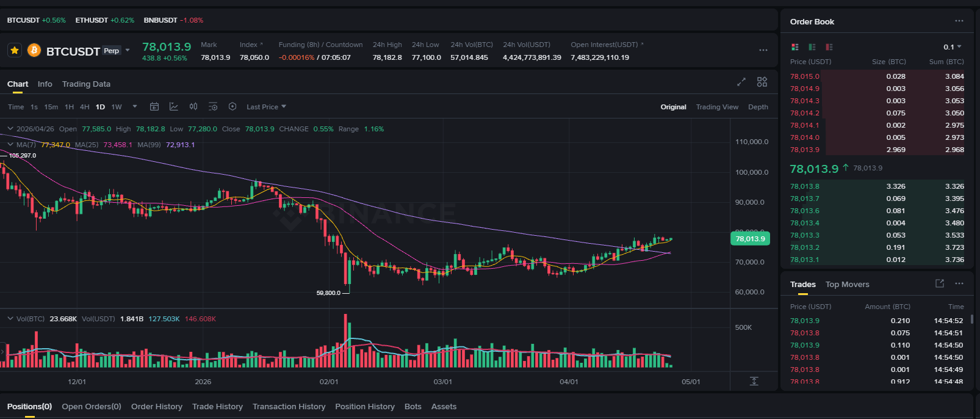This screenshot has width=980, height=419.
Task: Open chart display settings list icon
Action: pos(213,107)
